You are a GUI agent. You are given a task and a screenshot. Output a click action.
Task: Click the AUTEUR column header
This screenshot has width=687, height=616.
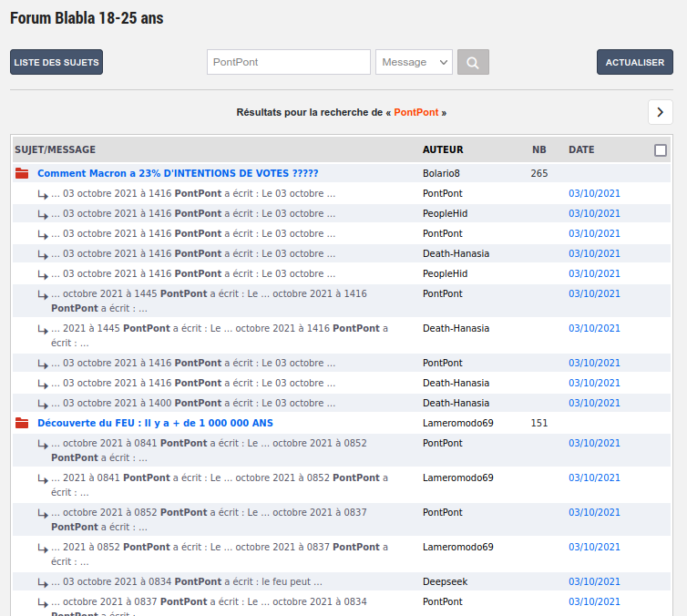coord(443,149)
